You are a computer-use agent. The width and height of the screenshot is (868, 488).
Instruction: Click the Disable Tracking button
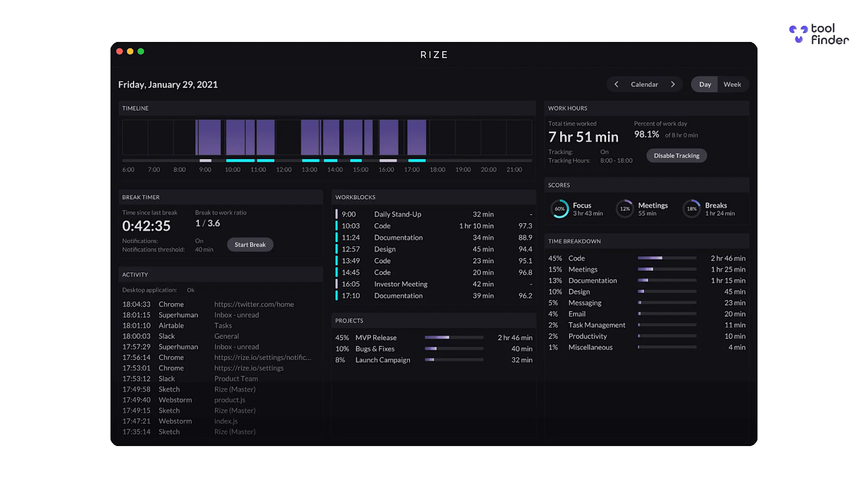coord(676,155)
